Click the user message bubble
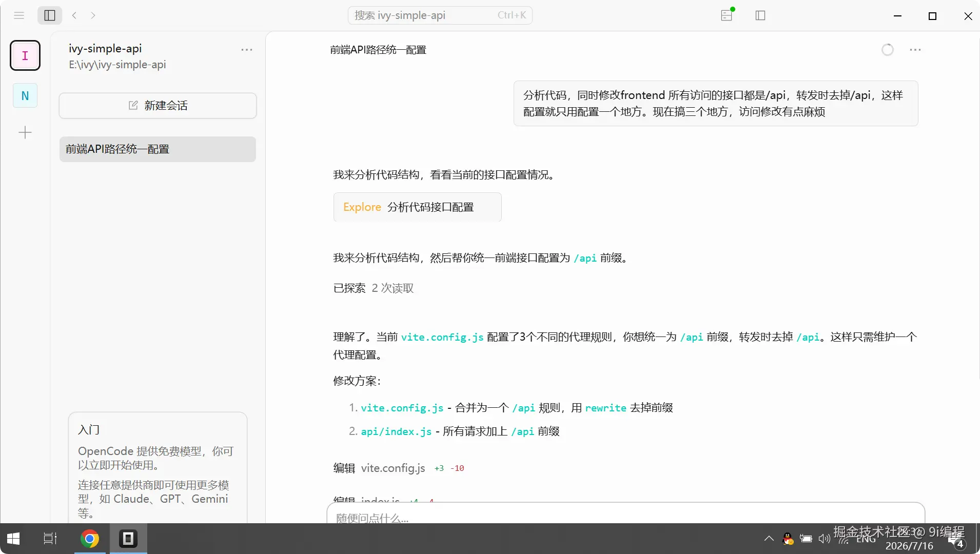Screen dimensions: 980x554 tap(716, 103)
